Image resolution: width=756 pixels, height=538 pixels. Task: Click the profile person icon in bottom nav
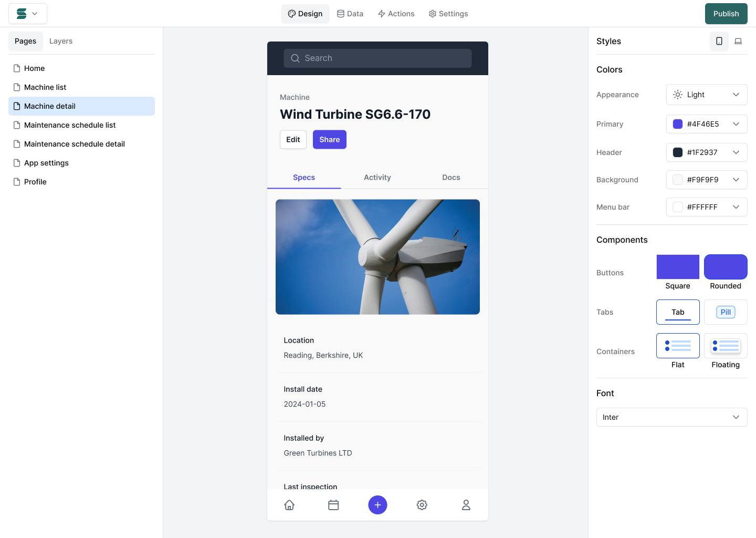tap(466, 505)
